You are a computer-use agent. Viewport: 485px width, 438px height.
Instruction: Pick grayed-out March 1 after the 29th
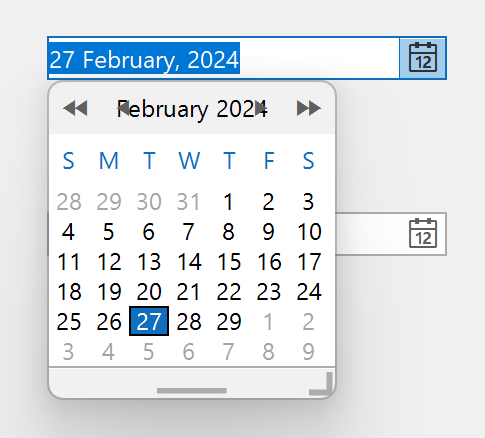click(268, 322)
